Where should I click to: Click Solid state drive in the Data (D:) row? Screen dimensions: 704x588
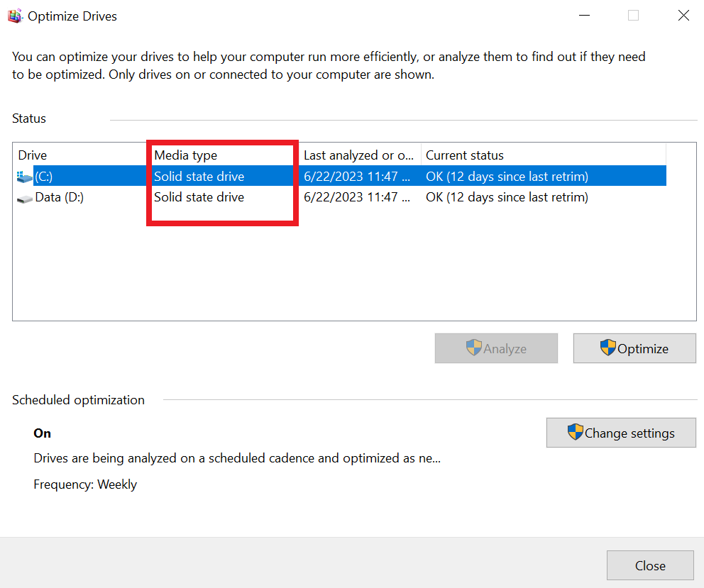click(x=199, y=197)
